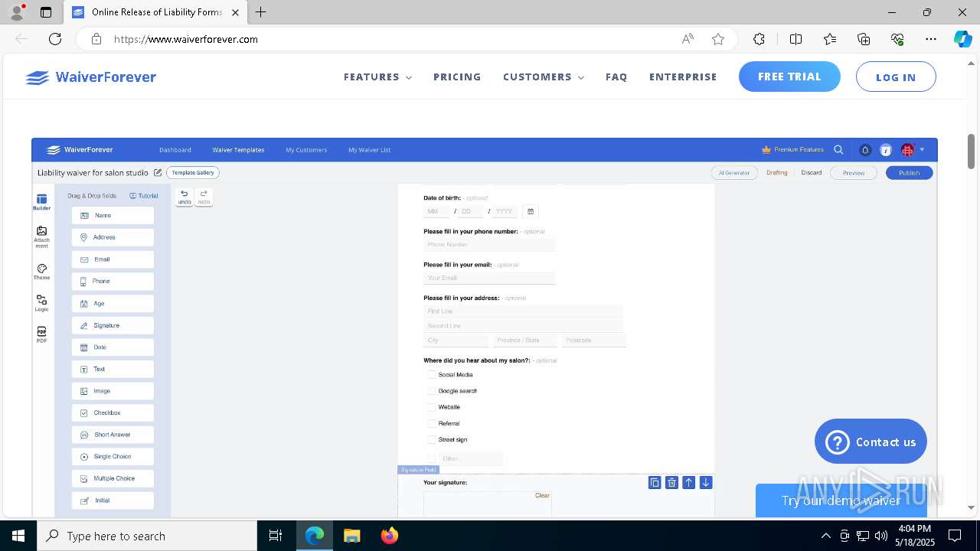Open the ENTERPRISE page
The height and width of the screenshot is (551, 980).
point(683,77)
